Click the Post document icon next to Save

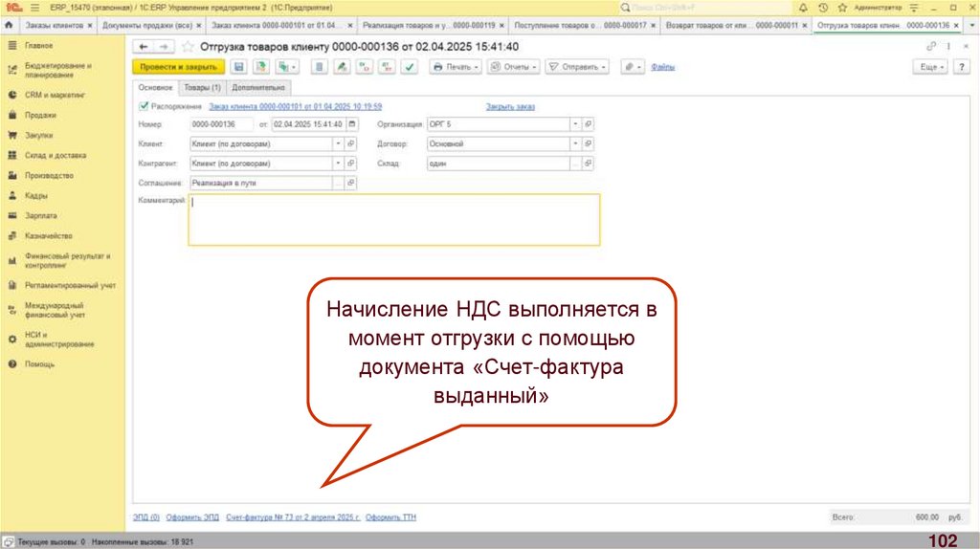(261, 67)
